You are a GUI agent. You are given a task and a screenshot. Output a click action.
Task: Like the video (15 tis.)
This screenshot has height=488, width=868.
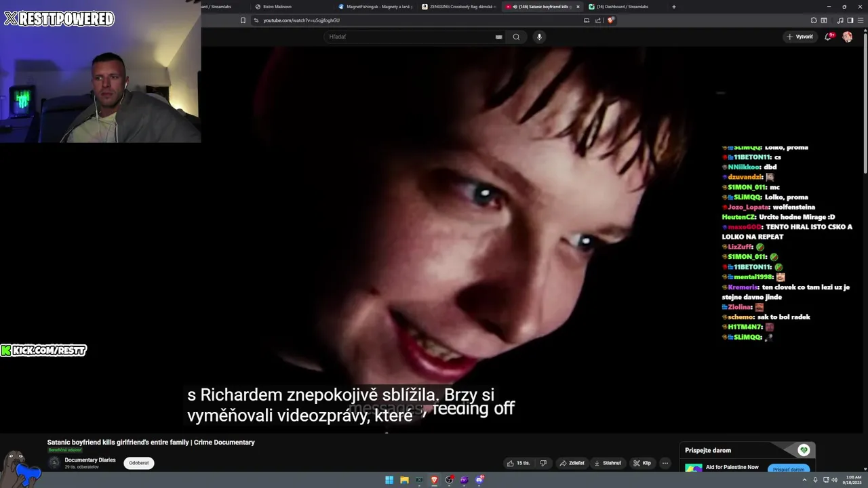click(x=518, y=463)
